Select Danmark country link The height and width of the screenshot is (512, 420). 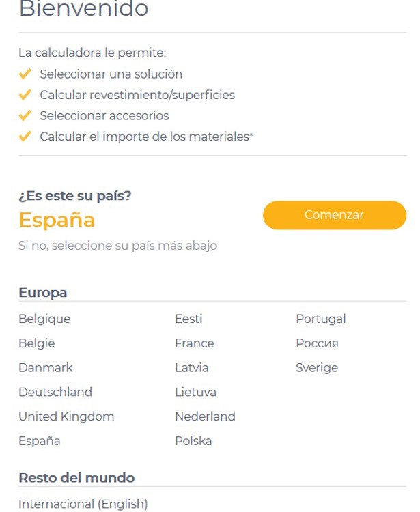coord(46,368)
